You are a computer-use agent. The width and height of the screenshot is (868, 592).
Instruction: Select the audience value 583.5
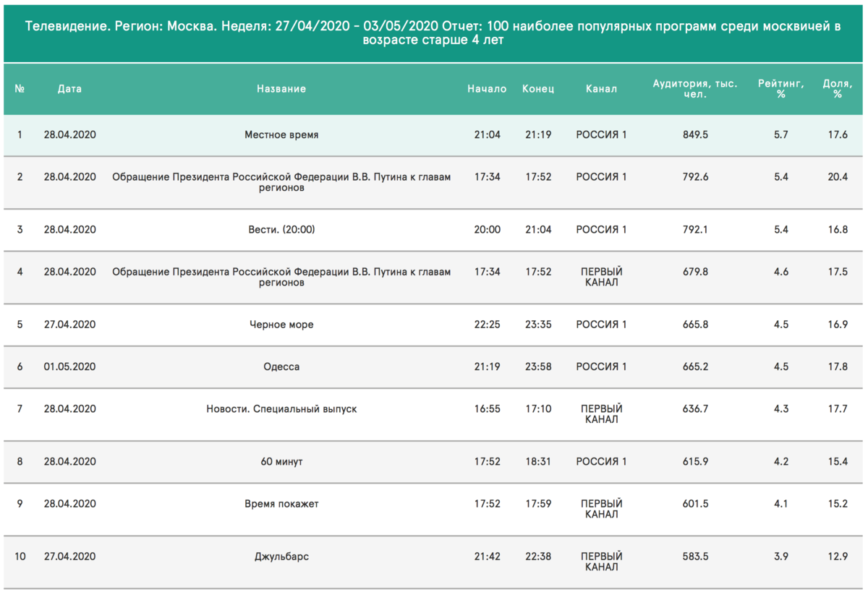pos(695,557)
